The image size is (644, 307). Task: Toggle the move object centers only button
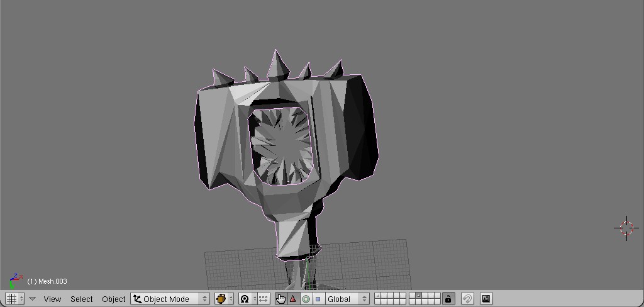[x=264, y=299]
